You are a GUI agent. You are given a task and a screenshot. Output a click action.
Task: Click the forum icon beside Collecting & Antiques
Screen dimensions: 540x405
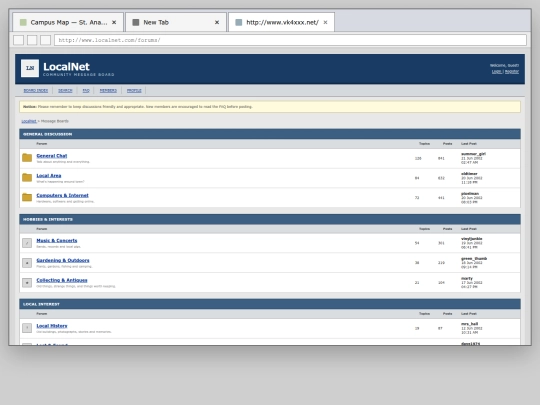27,282
